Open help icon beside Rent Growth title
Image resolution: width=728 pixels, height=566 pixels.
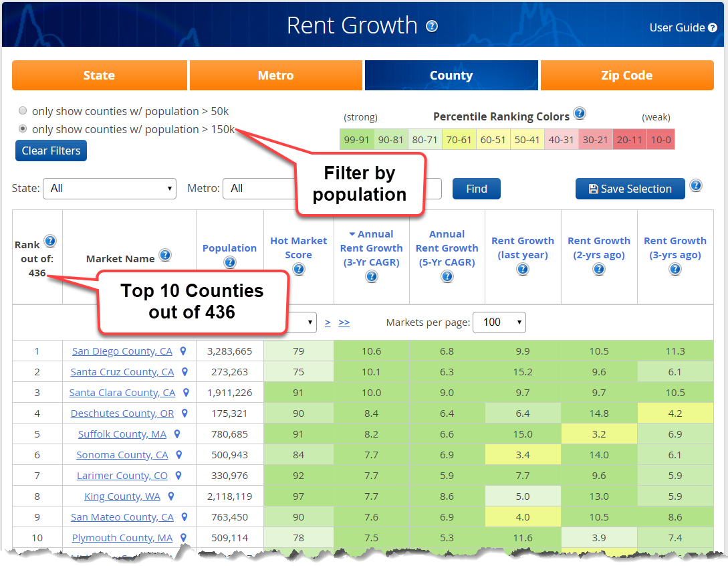coord(432,26)
